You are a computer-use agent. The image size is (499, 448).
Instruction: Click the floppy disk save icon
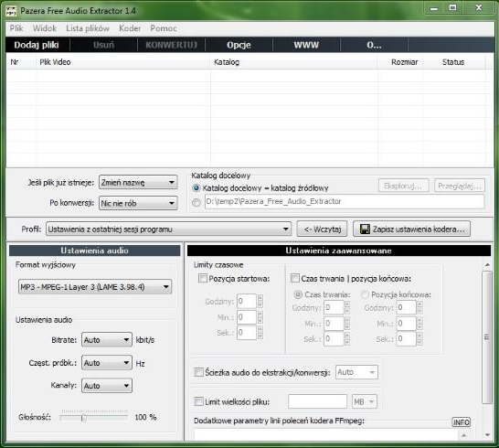(365, 229)
